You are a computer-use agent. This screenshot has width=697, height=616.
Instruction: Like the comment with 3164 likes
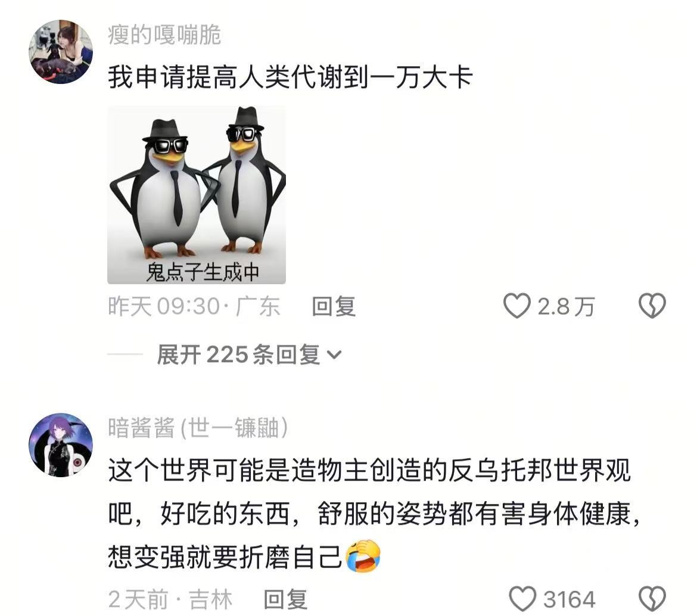click(522, 599)
